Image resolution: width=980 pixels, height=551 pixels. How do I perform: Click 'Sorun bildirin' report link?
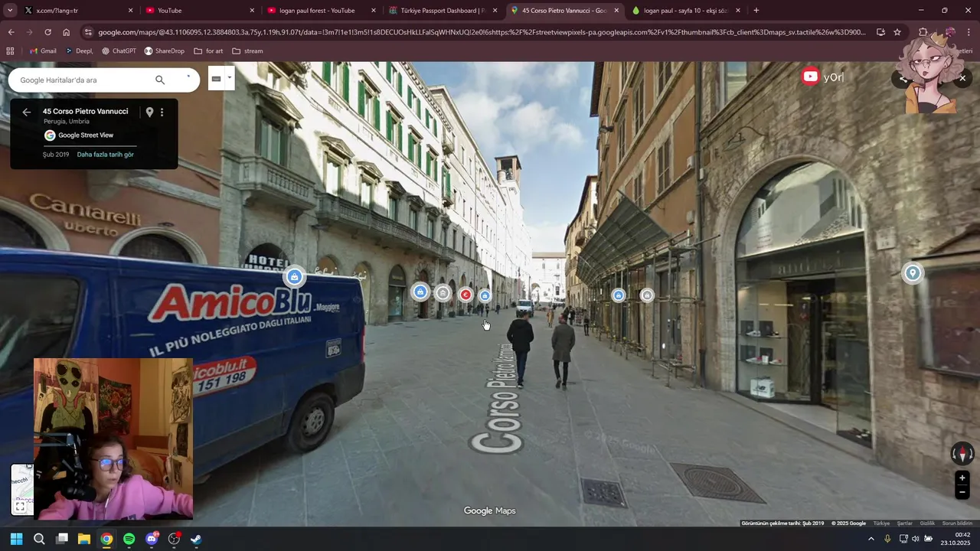[957, 523]
